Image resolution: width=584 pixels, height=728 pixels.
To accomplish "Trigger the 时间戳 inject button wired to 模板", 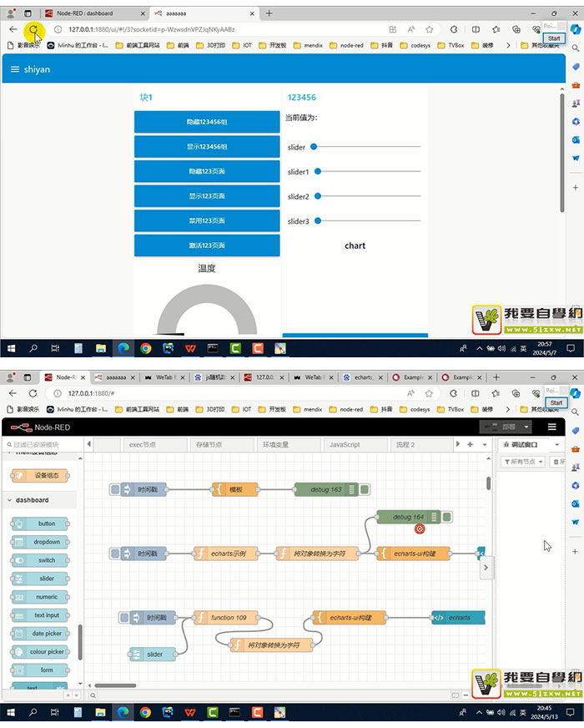I will 115,489.
